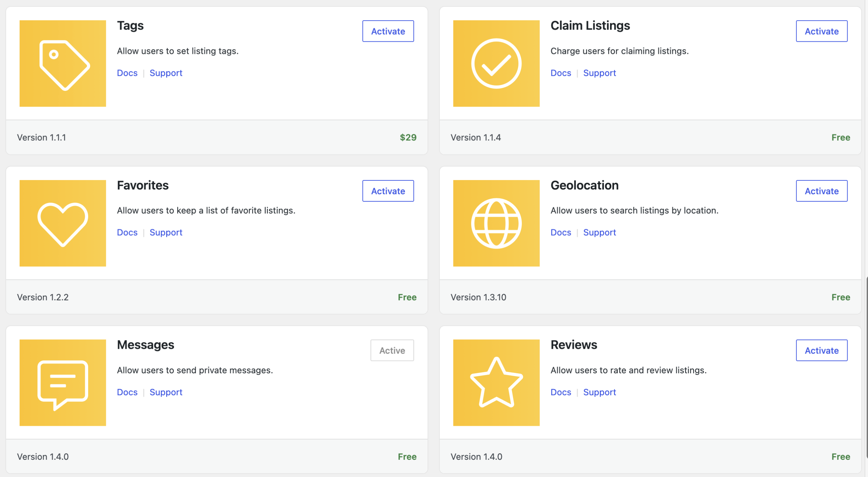
Task: Open Support link for Tags
Action: pyautogui.click(x=166, y=73)
